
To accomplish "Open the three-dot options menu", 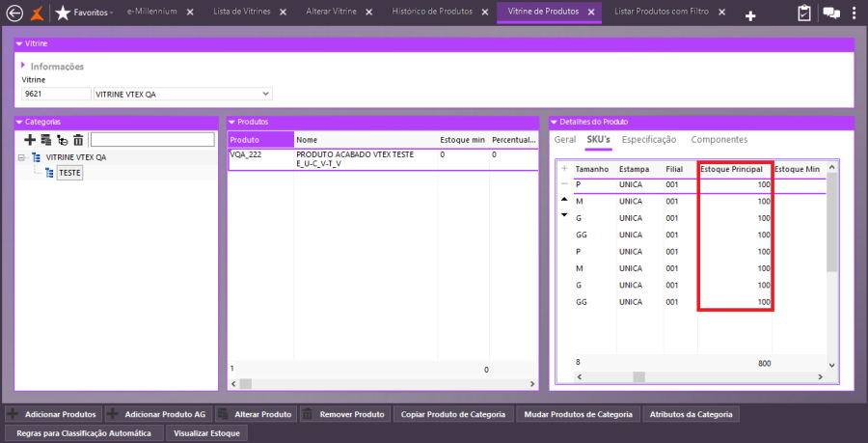I will click(x=854, y=13).
